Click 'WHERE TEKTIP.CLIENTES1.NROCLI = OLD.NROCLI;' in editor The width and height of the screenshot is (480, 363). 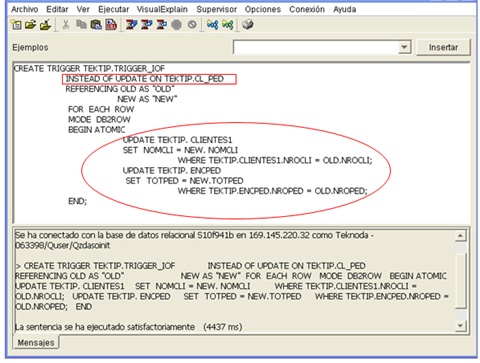(x=275, y=161)
